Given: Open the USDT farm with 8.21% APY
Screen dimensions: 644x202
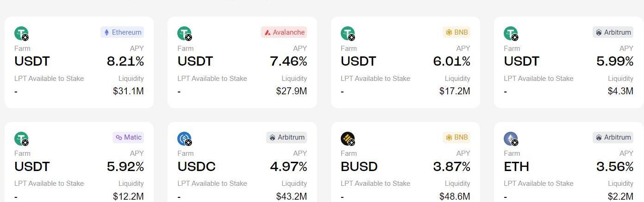Looking at the screenshot, I should [79, 62].
